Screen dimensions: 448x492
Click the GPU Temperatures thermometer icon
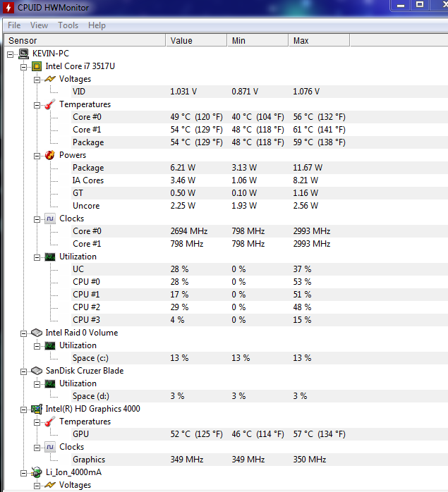click(50, 422)
